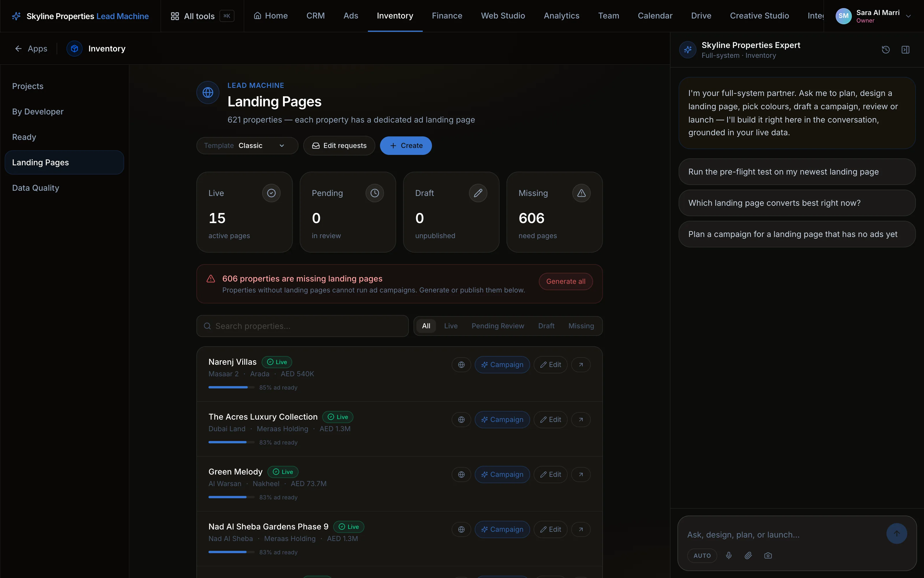This screenshot has width=924, height=578.
Task: Open globe icon for Nad Al Sheba Gardens
Action: coord(461,529)
